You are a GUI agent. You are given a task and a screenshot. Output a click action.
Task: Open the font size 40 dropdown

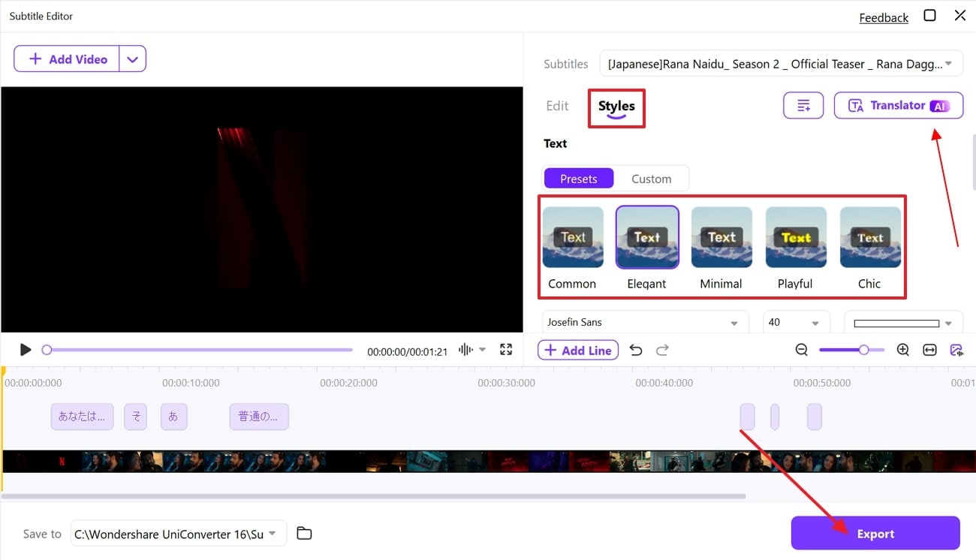(x=797, y=322)
